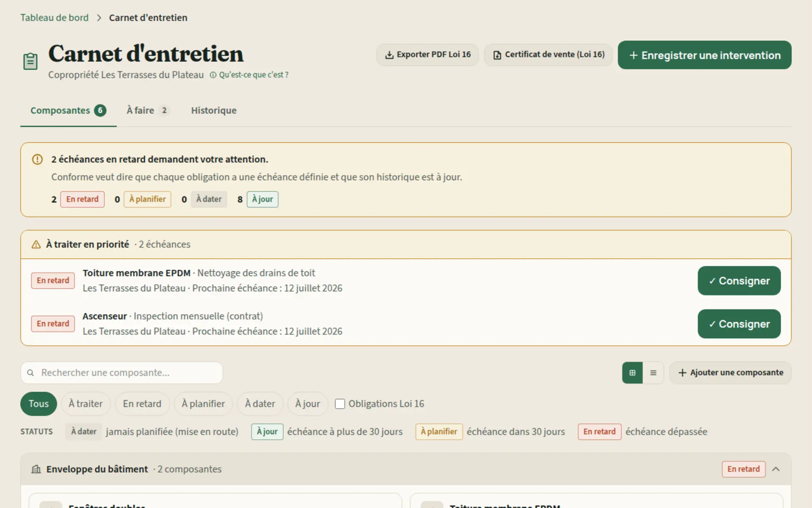Enable the Obligations Loi 16 checkbox
The height and width of the screenshot is (508, 812).
(x=340, y=404)
